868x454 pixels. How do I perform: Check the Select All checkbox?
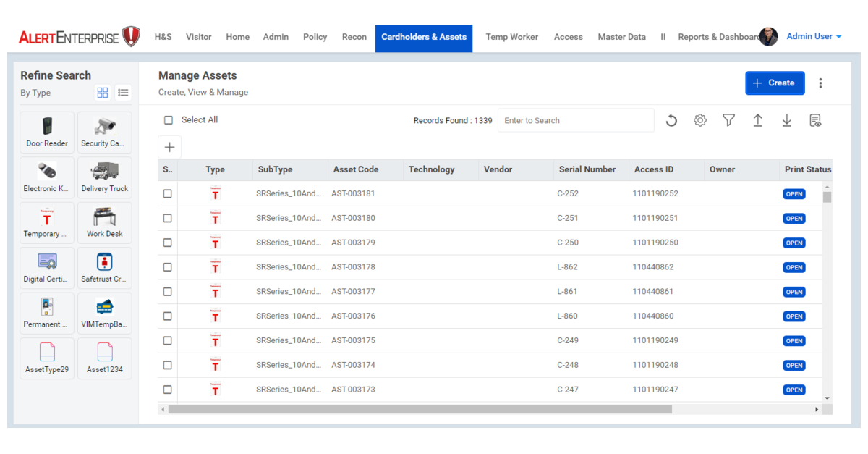[169, 120]
